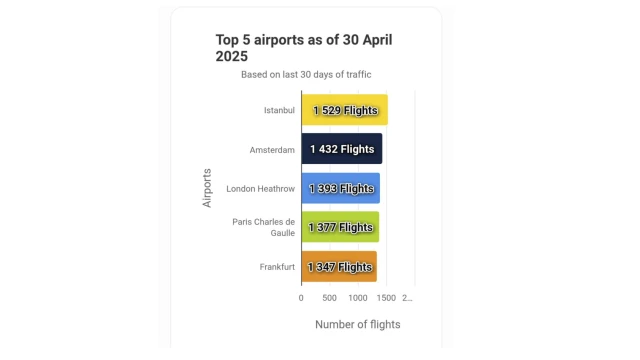The width and height of the screenshot is (640, 360).
Task: Click the 'Number of flights' axis title
Action: [x=358, y=324]
